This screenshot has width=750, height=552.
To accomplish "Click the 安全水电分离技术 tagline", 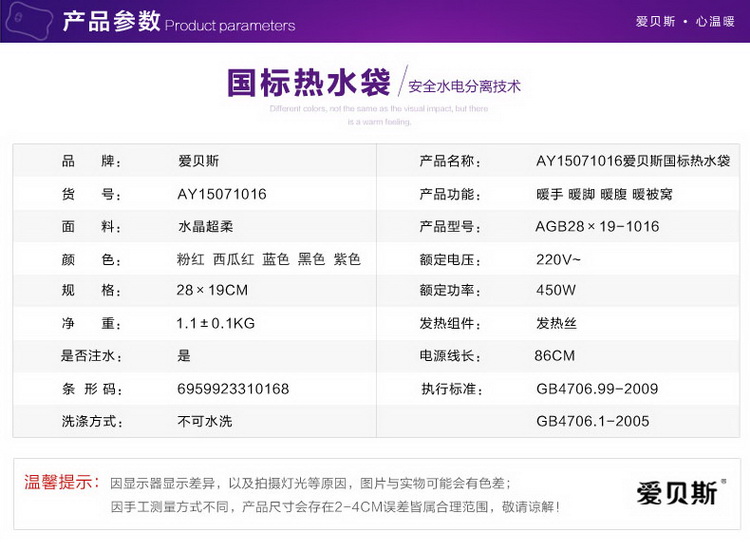I will pos(464,87).
